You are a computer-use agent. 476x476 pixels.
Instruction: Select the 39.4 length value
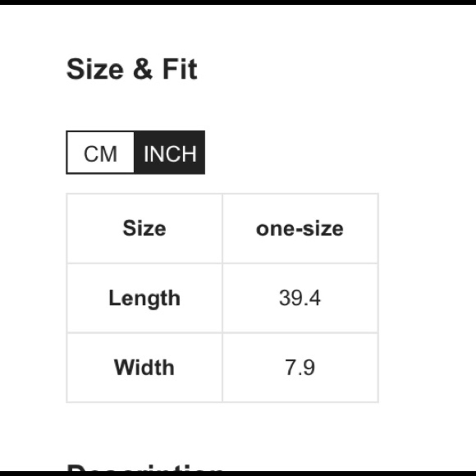coord(300,298)
